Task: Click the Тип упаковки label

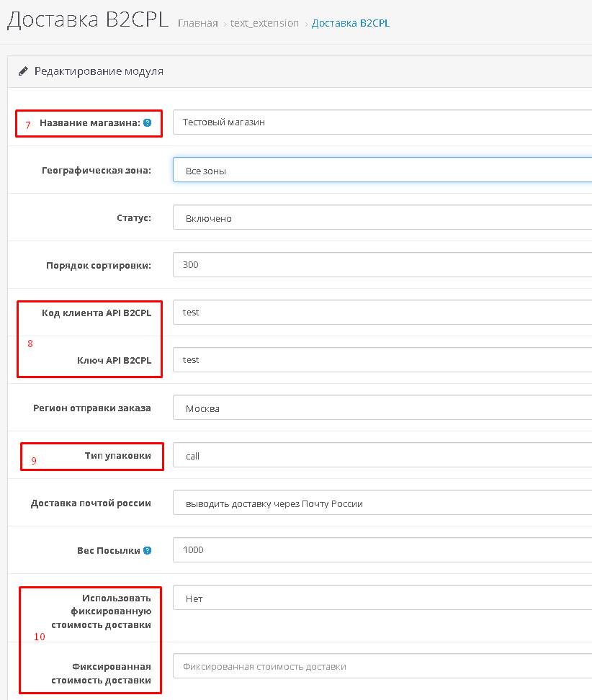Action: (118, 456)
